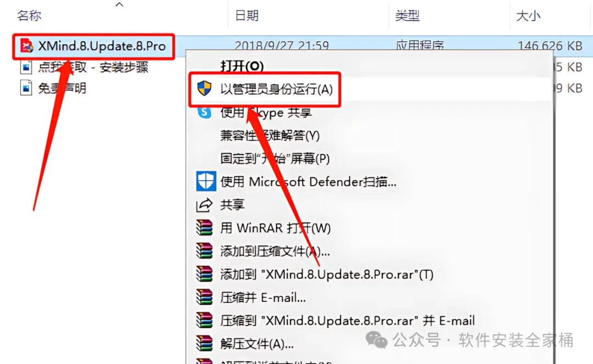This screenshot has width=593, height=364.
Task: Click the Skype icon in context menu
Action: (205, 112)
